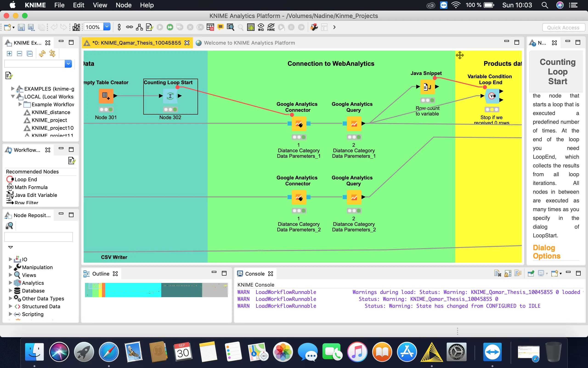Click the green plus add metanode icon
Image resolution: width=588 pixels, height=368 pixels.
click(x=251, y=27)
